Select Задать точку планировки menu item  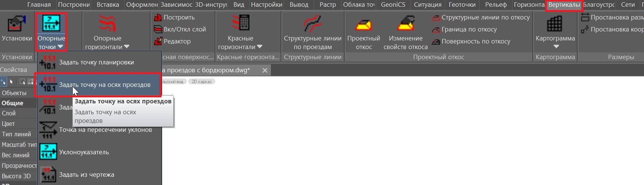(x=96, y=63)
